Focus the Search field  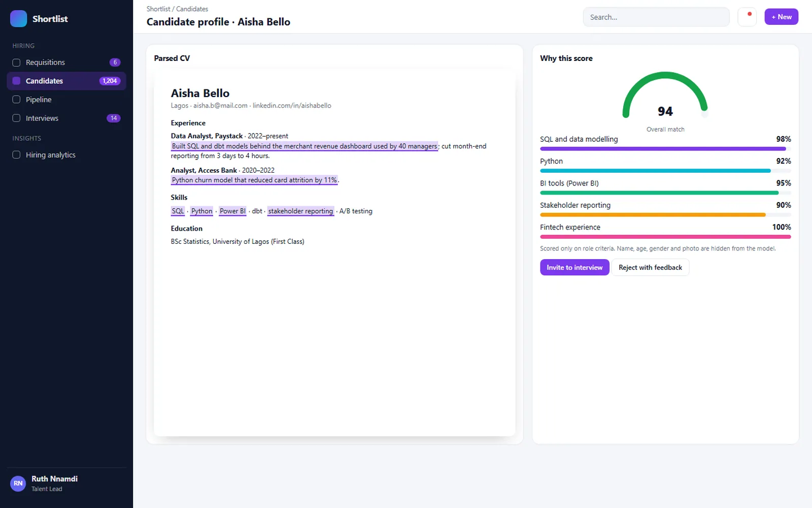tap(656, 17)
